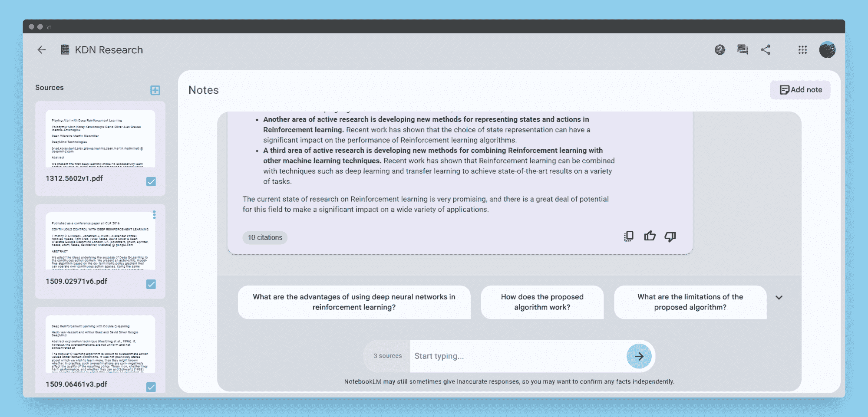The image size is (868, 417).
Task: Open the 1509.06461v3.pdf thumbnail preview
Action: [100, 344]
